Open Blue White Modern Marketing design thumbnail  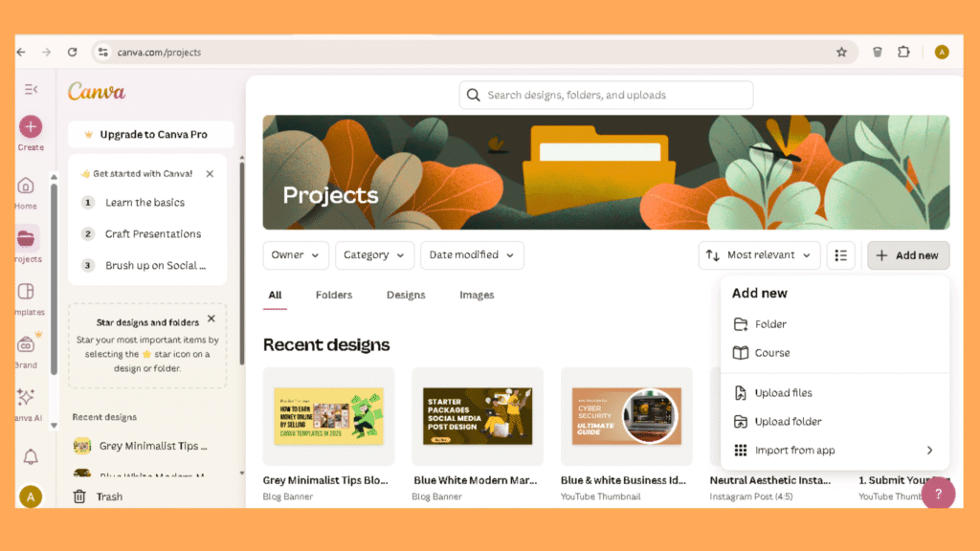478,416
